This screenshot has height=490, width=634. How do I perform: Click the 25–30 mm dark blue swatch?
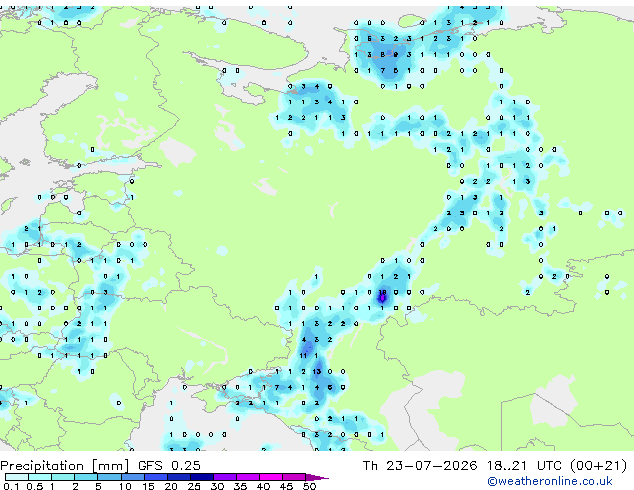pyautogui.click(x=201, y=477)
